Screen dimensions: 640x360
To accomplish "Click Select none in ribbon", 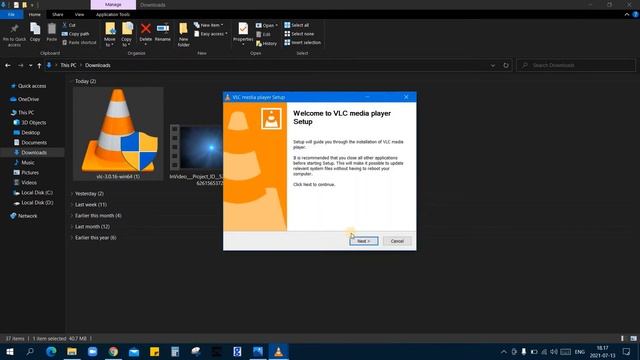I will 299,34.
